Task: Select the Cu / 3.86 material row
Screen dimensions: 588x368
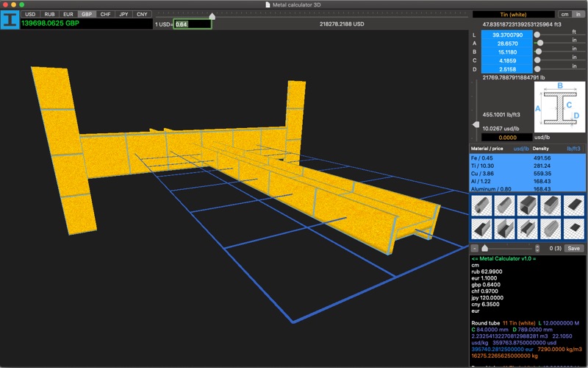Action: coord(527,174)
